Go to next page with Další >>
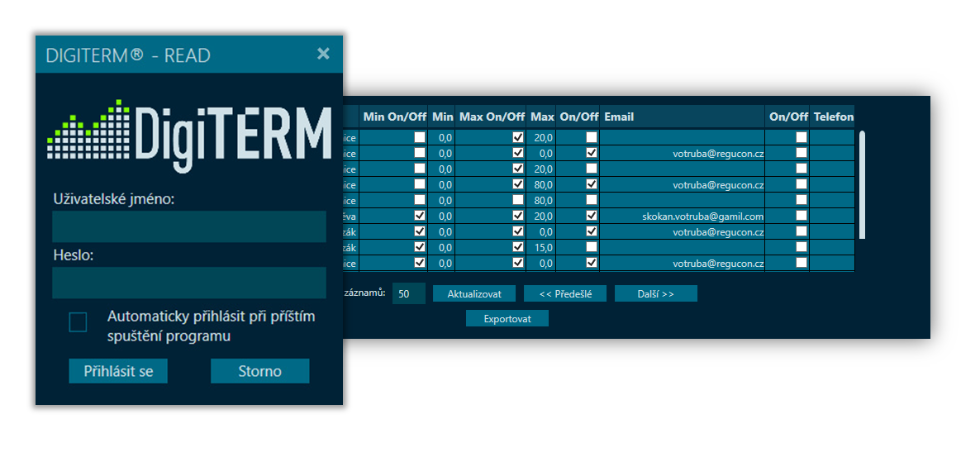 click(x=655, y=293)
